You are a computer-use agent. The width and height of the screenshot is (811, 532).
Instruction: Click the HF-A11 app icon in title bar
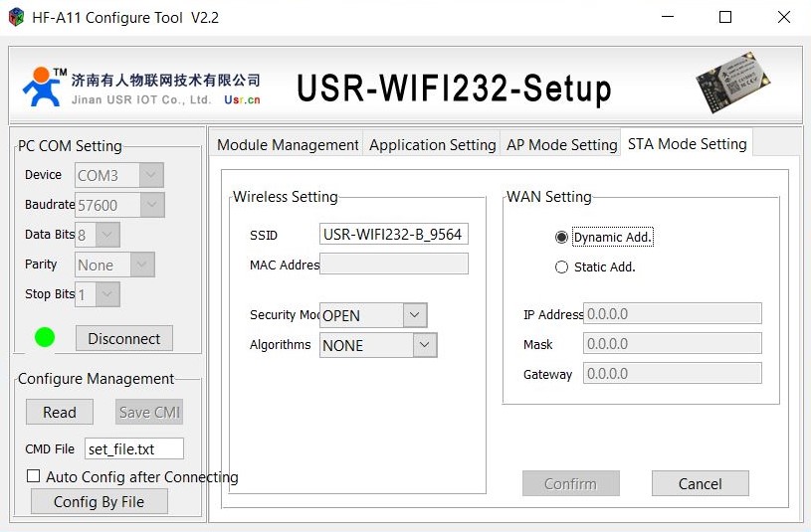(x=16, y=17)
